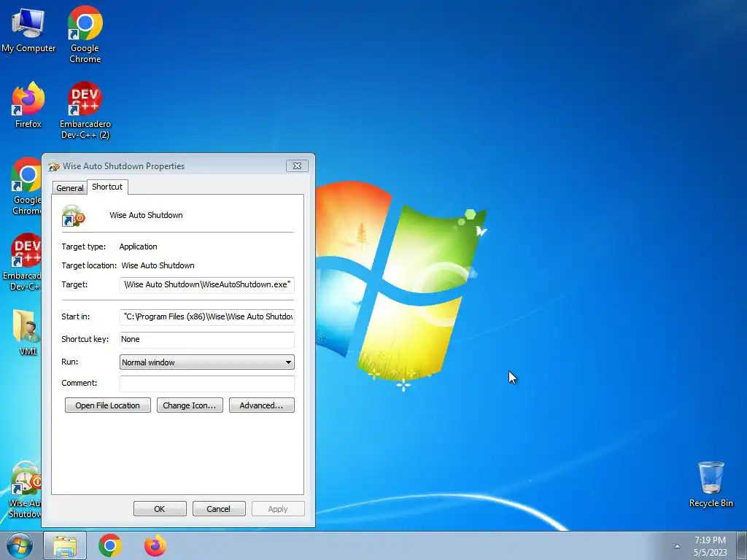Open the My Computer desktop icon
This screenshot has width=747, height=560.
coord(28,29)
